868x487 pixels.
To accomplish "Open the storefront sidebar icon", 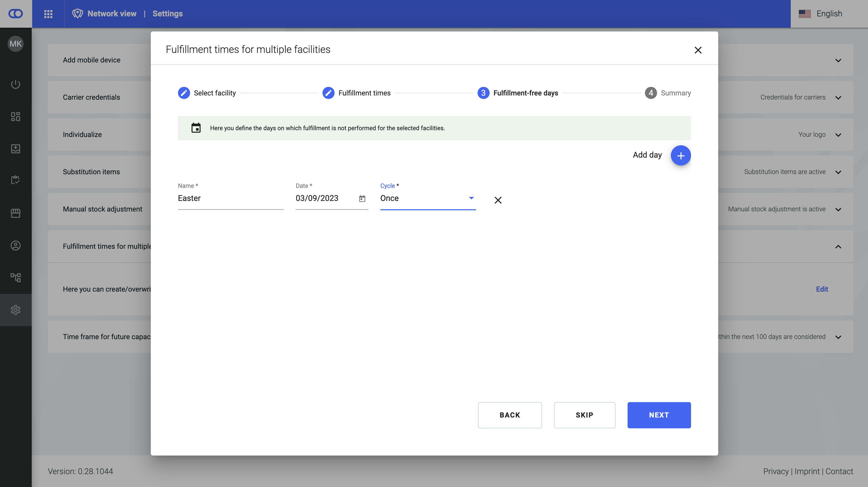I will (16, 213).
